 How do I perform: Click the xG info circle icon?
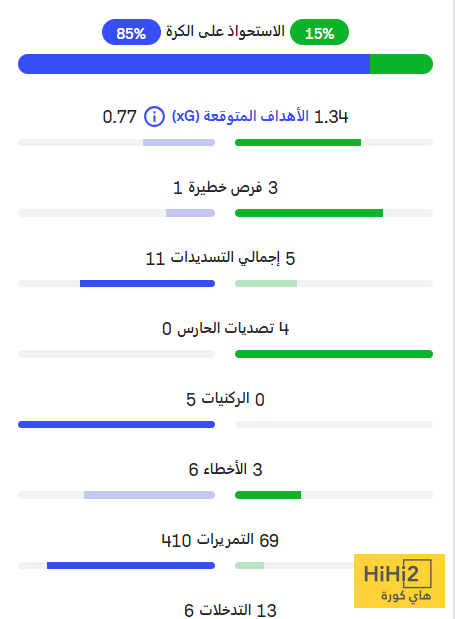point(154,117)
